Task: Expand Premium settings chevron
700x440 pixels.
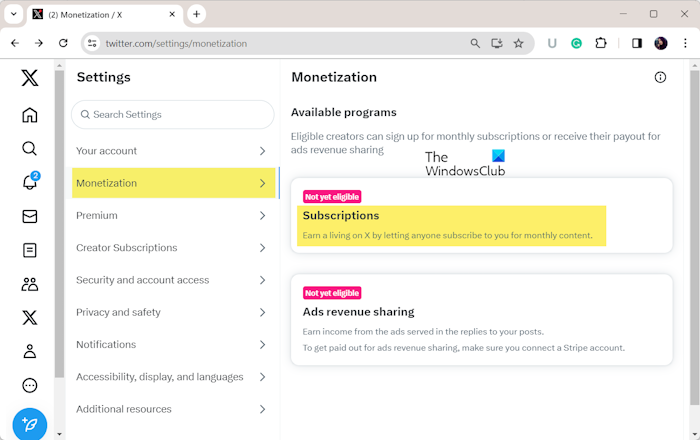Action: tap(262, 215)
